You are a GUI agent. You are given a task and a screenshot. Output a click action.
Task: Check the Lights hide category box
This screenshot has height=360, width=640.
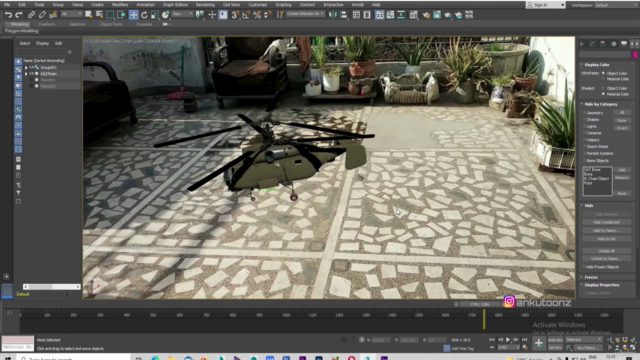[584, 127]
